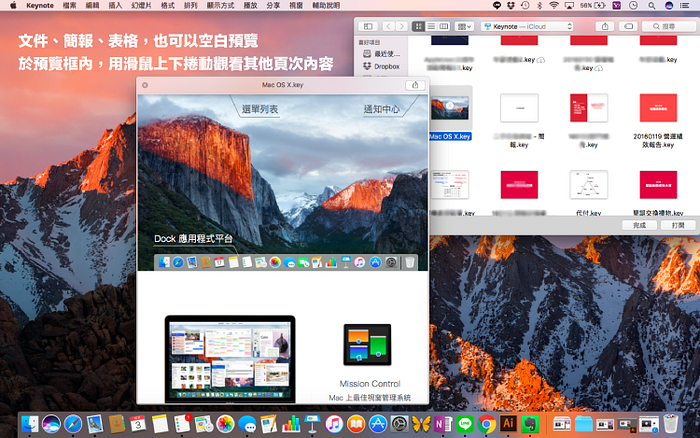Open the Keynote — iCloud location popup
The height and width of the screenshot is (438, 700).
[527, 26]
